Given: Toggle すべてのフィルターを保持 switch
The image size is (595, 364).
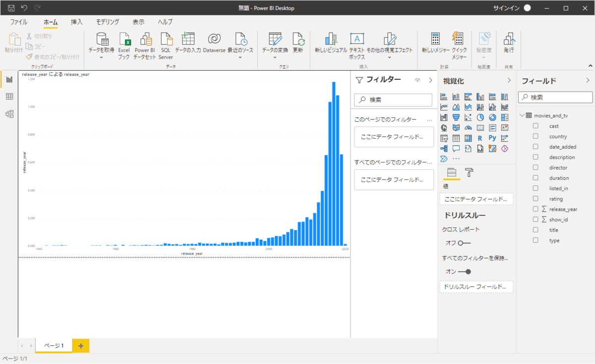Looking at the screenshot, I should coord(465,271).
